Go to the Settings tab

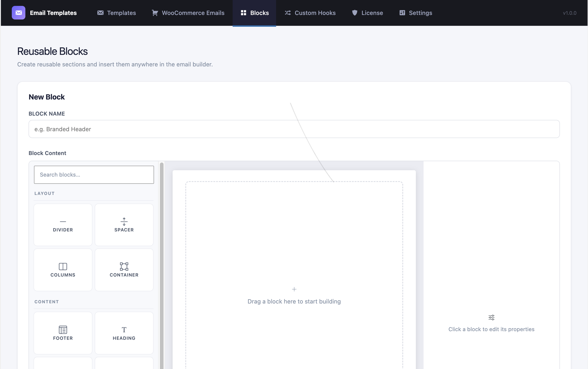tap(416, 13)
